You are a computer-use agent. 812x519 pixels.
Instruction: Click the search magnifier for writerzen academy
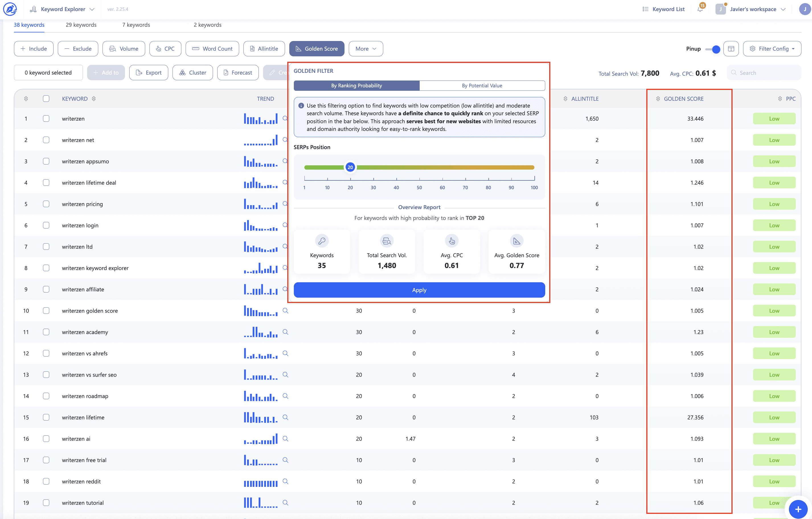[285, 332]
